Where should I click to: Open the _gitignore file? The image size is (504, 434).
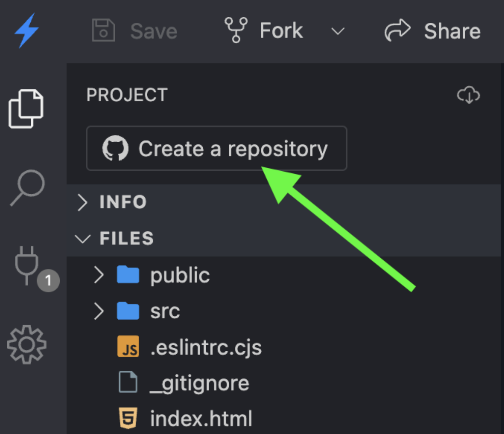click(x=199, y=384)
